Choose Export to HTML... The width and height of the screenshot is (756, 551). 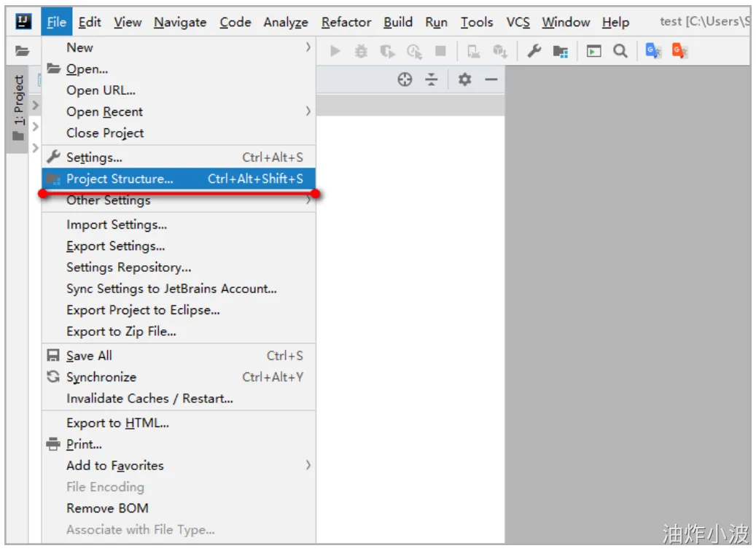click(179, 423)
